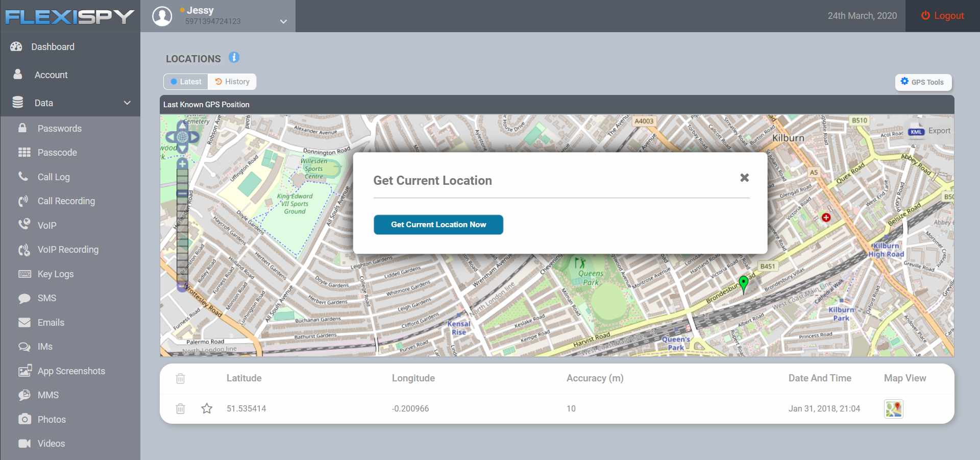
Task: Click the VoIP phone icon
Action: coord(24,225)
